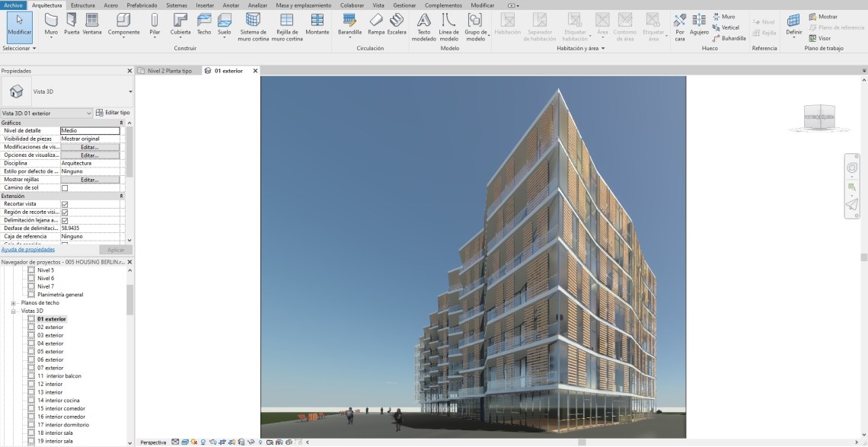Click the Editar tipo button
Screen dimensions: 868x447
pos(113,113)
